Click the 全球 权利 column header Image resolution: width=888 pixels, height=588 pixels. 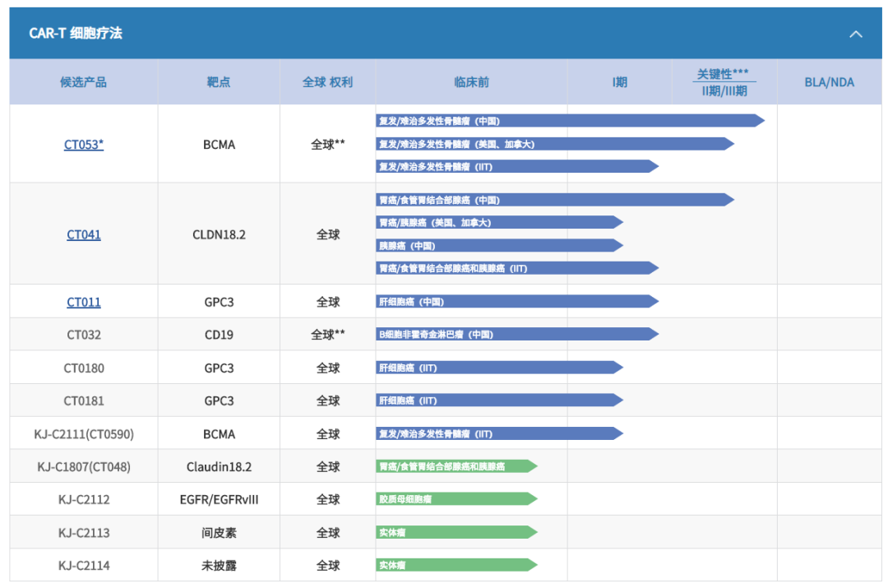[x=327, y=82]
